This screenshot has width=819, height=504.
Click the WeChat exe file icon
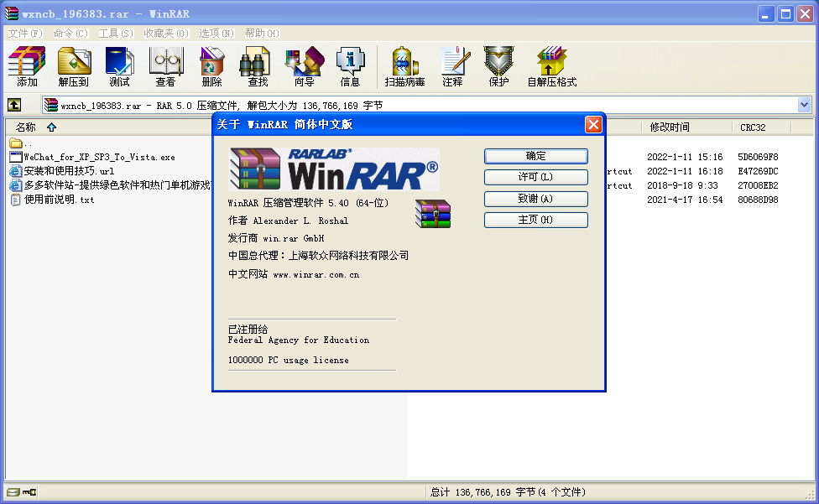click(16, 157)
